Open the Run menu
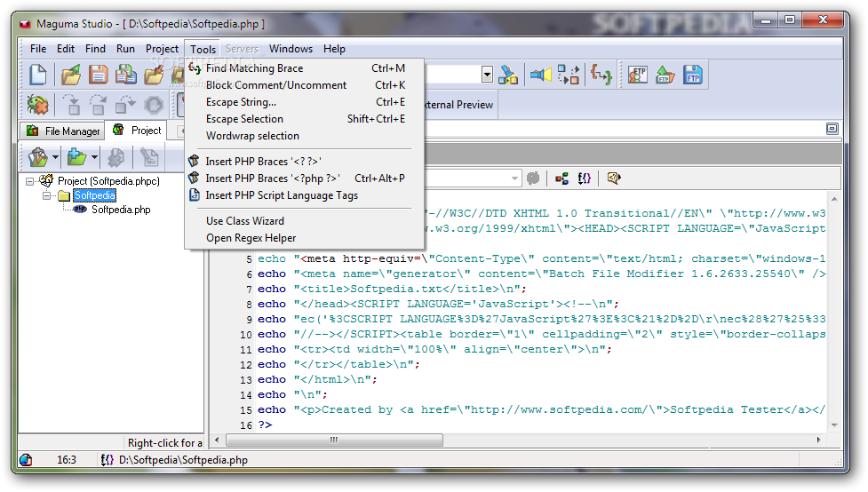This screenshot has height=492, width=868. click(x=125, y=49)
